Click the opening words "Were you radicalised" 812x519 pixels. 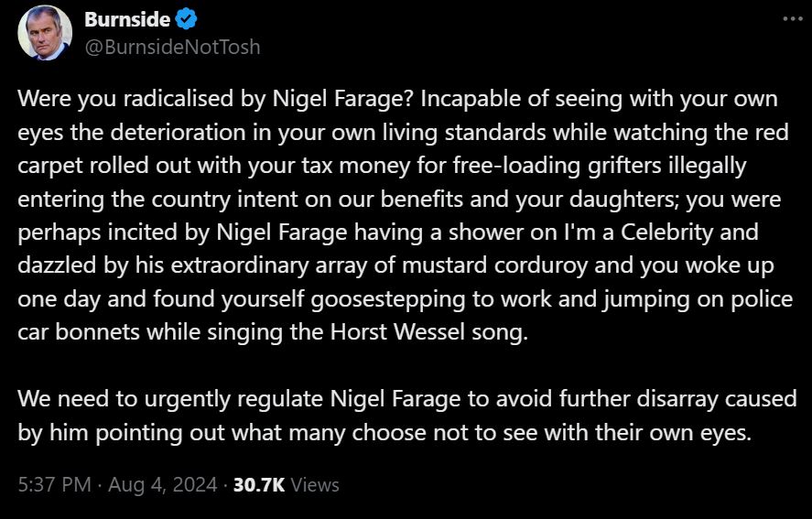point(125,99)
